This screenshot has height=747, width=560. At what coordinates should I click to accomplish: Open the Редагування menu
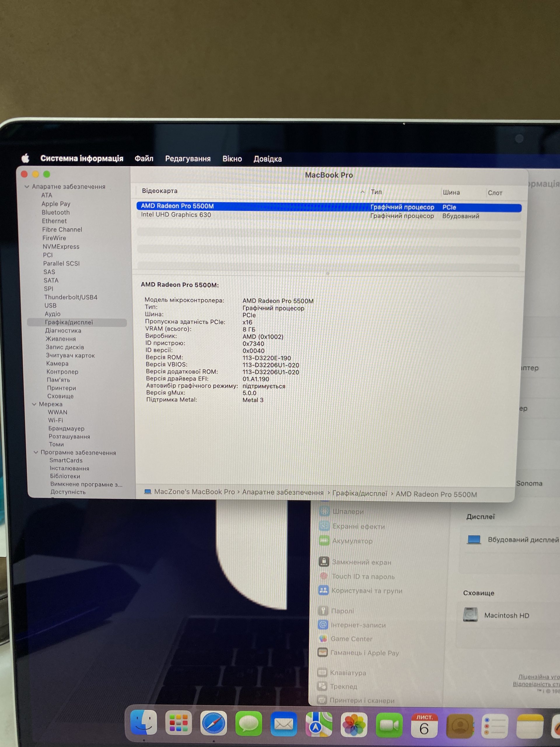188,159
